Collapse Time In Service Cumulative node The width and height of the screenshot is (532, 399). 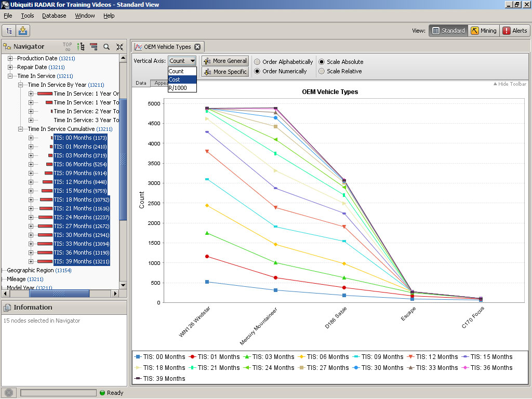pyautogui.click(x=21, y=129)
